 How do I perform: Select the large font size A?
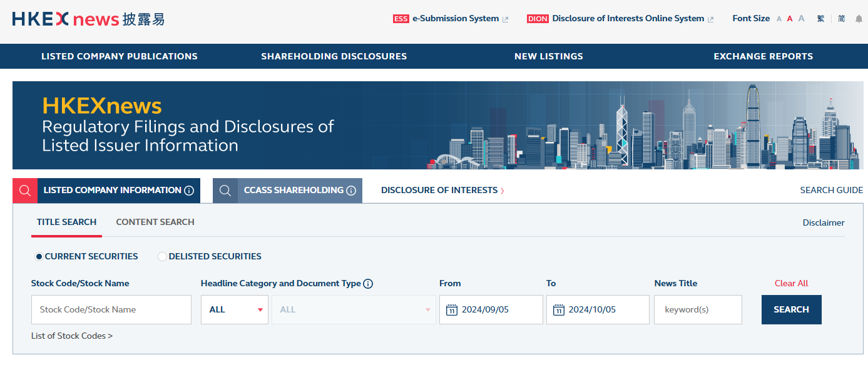coord(801,19)
